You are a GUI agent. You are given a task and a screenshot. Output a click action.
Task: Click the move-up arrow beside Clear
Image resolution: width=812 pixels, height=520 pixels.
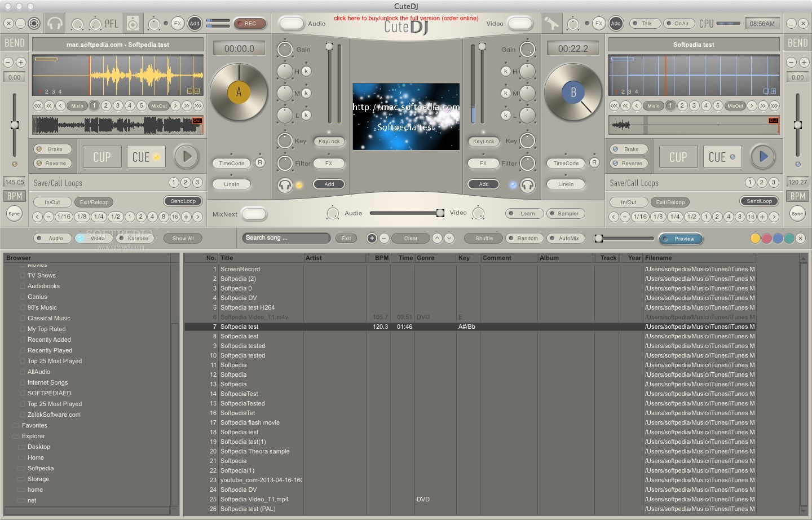click(437, 239)
